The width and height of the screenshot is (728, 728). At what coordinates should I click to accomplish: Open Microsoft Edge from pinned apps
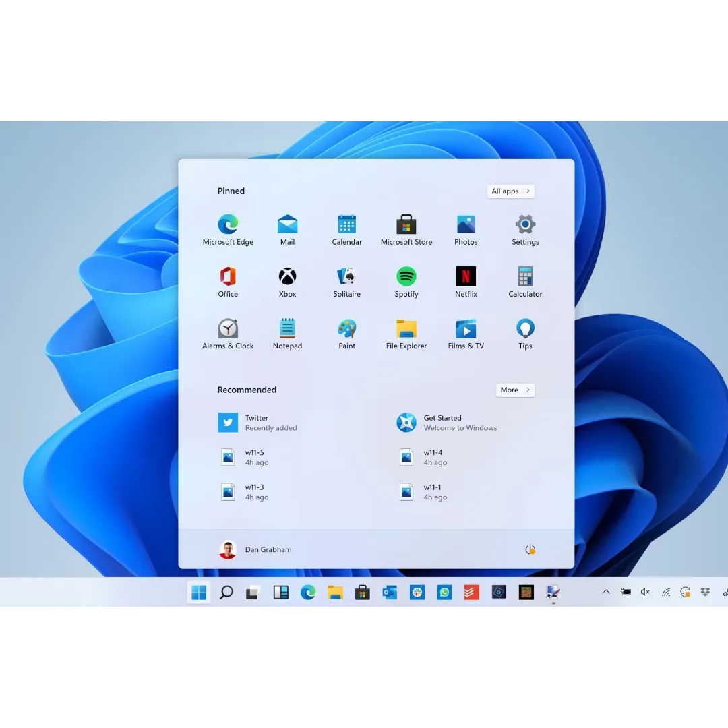[228, 231]
